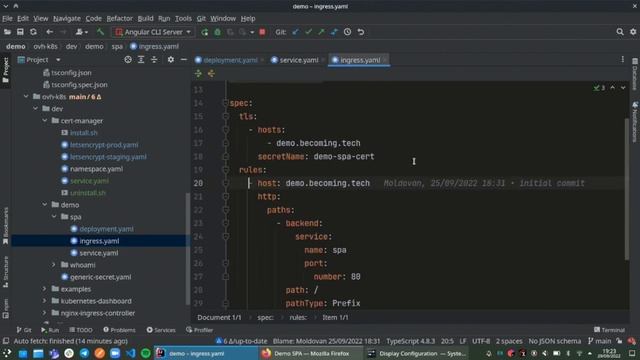Click the Save All toolbar icon
This screenshot has height=360, width=640.
(x=20, y=32)
